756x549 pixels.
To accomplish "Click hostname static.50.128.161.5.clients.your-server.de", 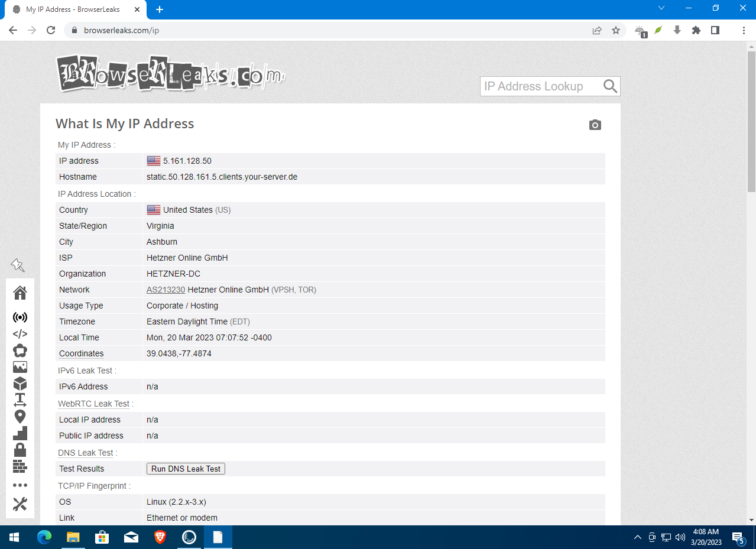I will click(222, 177).
